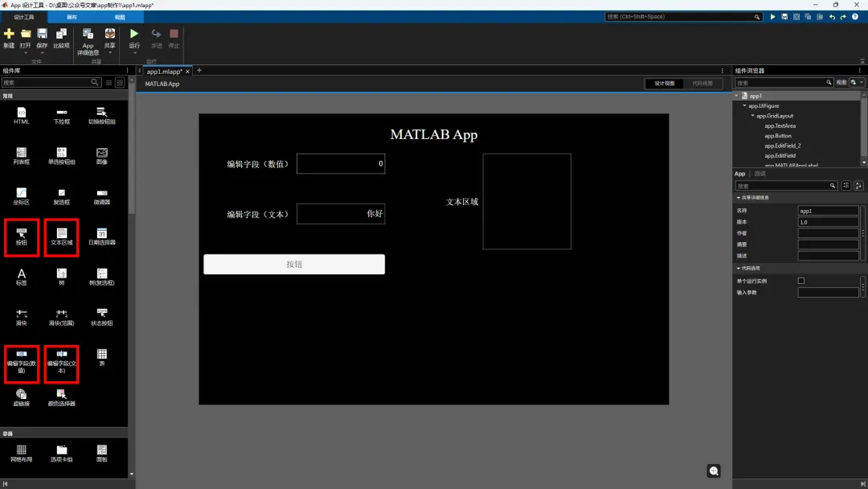Collapse the 共享详细信息 (Sharing Details) section
Image resolution: width=868 pixels, height=489 pixels.
click(739, 198)
